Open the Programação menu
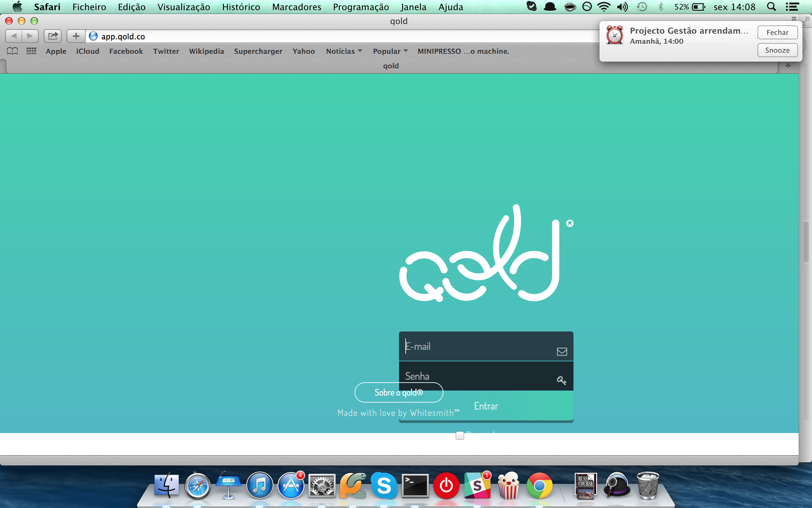This screenshot has width=812, height=508. 361,7
